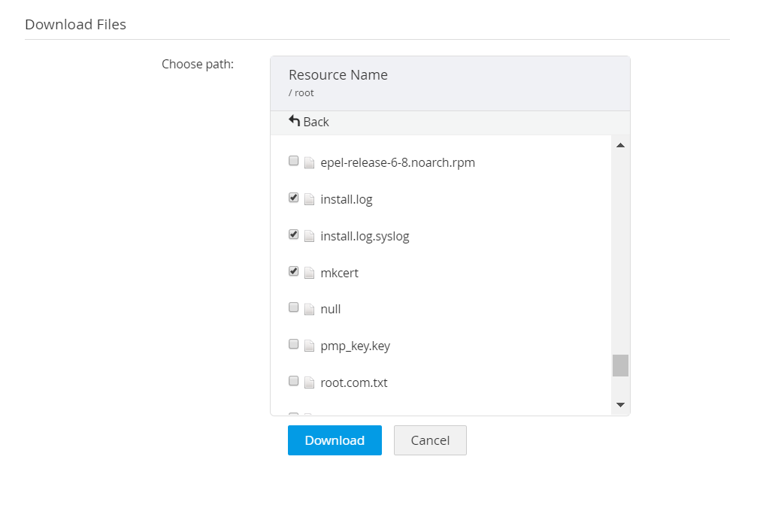Click the file icon next to null
Screen dimensions: 757x532
309,309
